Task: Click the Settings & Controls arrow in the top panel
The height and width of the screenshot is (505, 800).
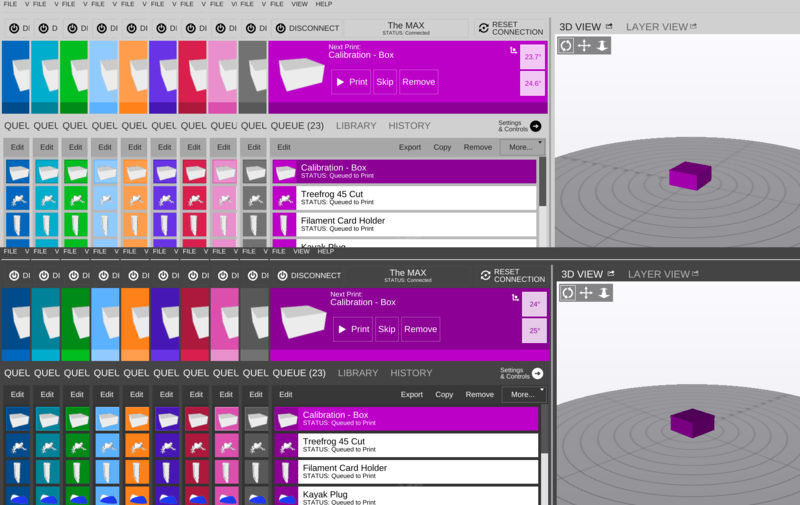Action: point(535,126)
